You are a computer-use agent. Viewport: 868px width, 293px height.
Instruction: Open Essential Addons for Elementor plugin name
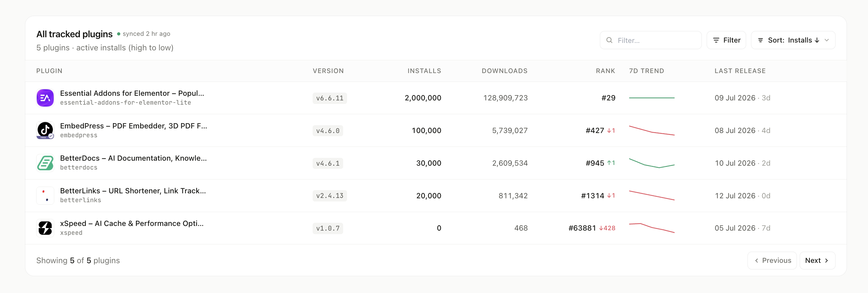click(132, 93)
